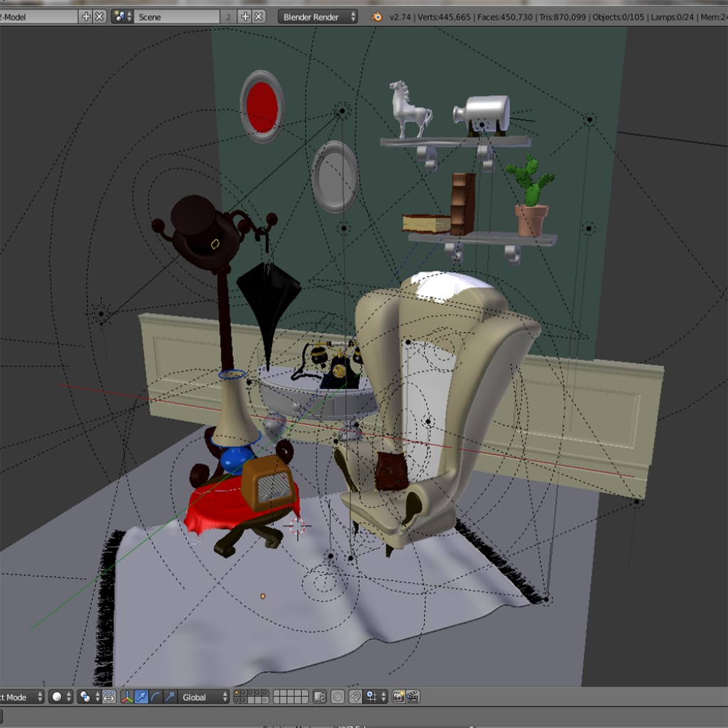Select the scale manipulator icon

coord(169,697)
